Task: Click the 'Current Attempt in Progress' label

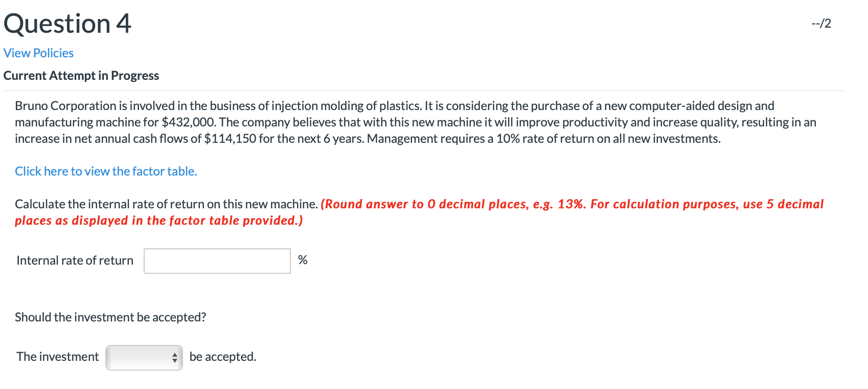Action: coord(81,75)
